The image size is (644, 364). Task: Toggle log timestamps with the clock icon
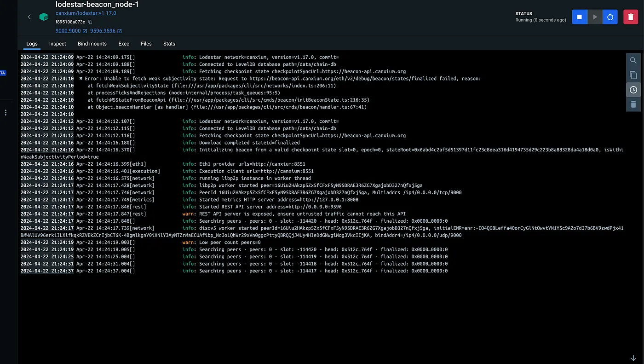(x=633, y=90)
